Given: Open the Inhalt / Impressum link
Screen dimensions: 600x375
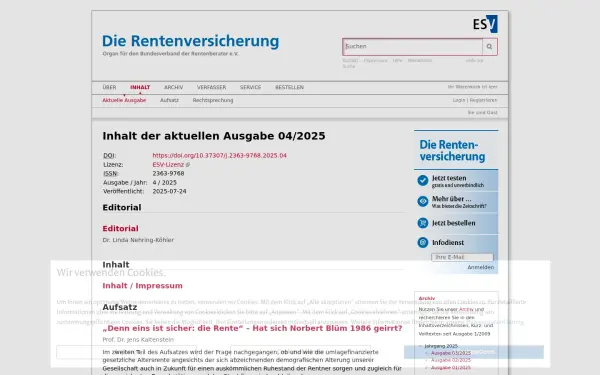Looking at the screenshot, I should (x=142, y=286).
